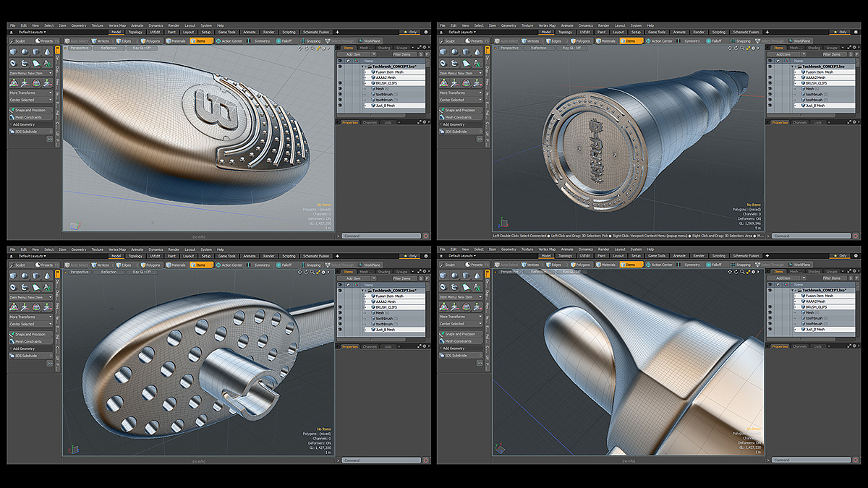Click Reflection viewport button in bottom-left window

pos(109,273)
